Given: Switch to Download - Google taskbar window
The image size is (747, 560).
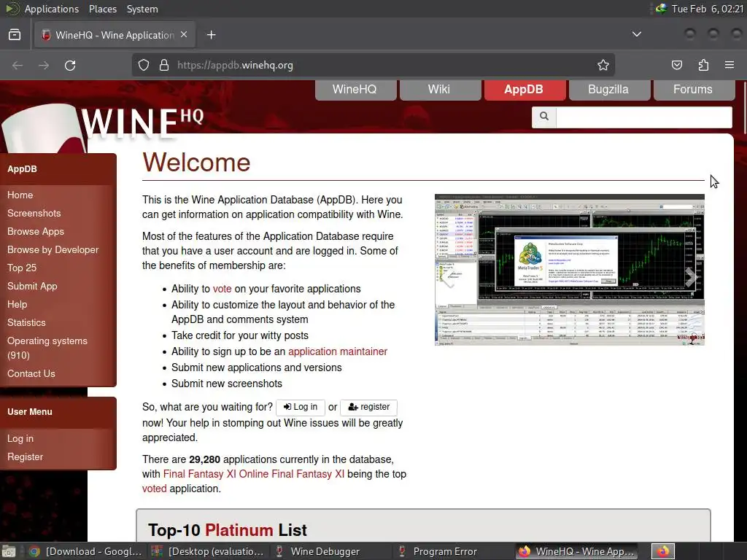Looking at the screenshot, I should tap(85, 551).
